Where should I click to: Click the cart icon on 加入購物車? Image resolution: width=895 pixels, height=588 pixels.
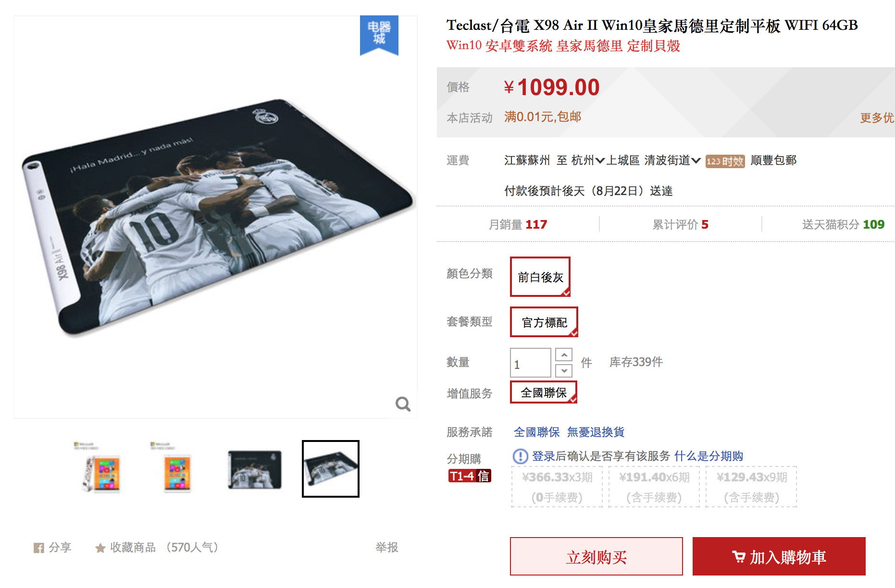(738, 557)
